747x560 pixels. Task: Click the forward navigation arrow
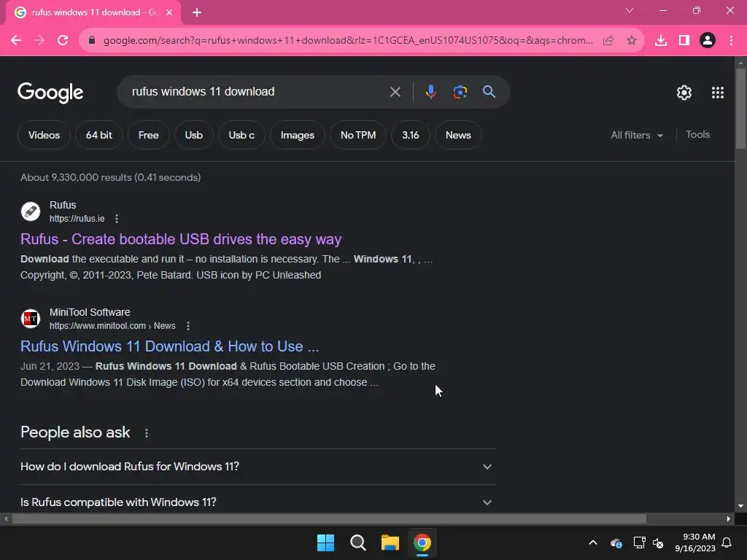coord(39,41)
